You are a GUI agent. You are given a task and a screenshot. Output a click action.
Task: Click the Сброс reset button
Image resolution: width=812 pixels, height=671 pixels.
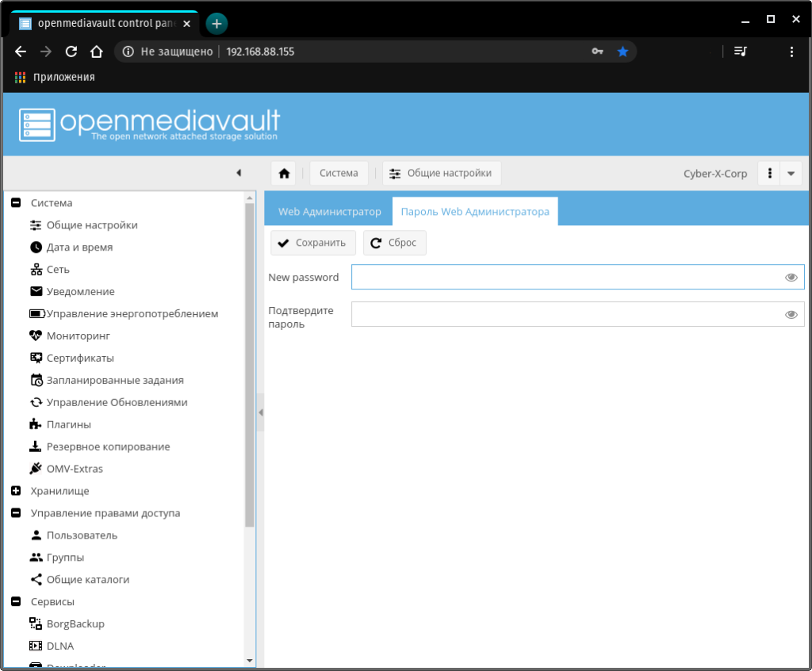click(394, 243)
